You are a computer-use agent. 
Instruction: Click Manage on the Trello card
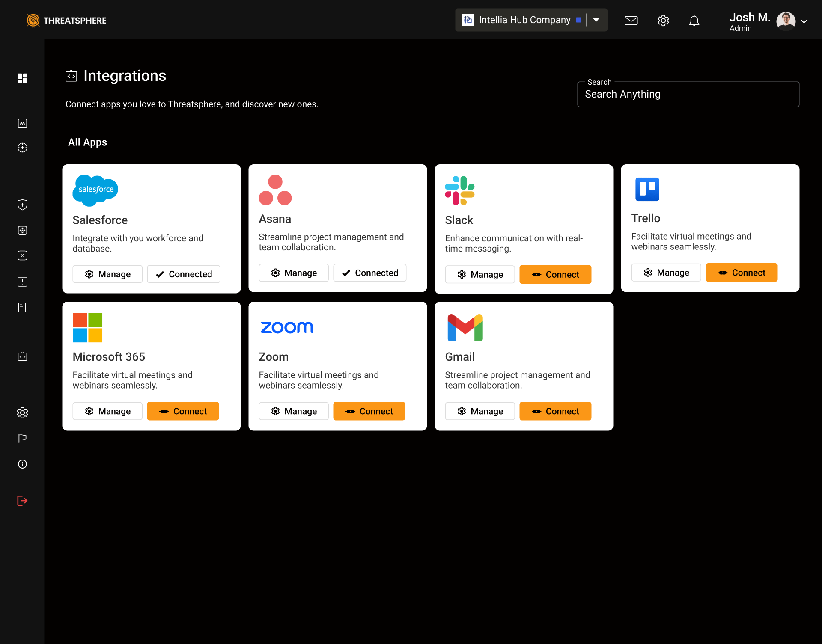666,273
